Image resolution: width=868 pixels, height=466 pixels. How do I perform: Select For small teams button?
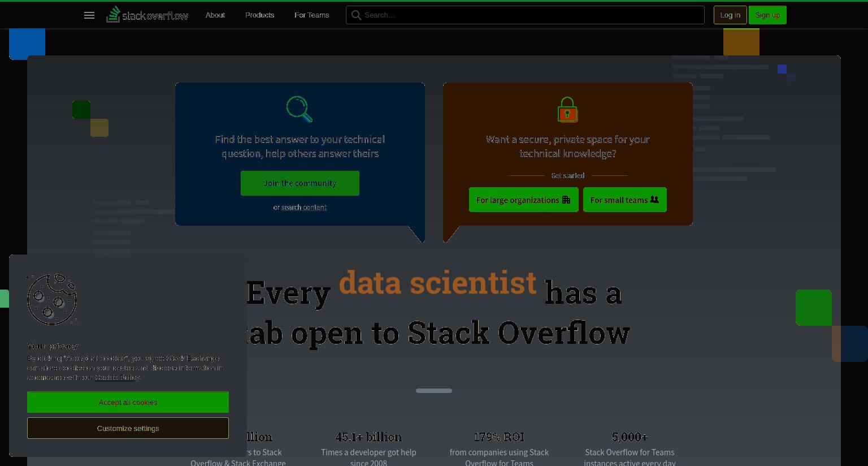point(625,200)
